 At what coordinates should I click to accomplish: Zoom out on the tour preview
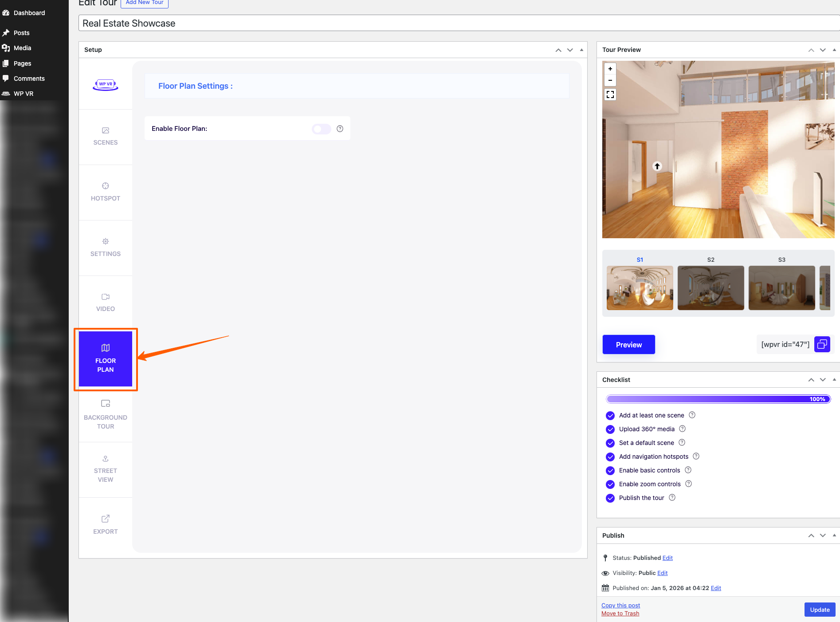[610, 80]
